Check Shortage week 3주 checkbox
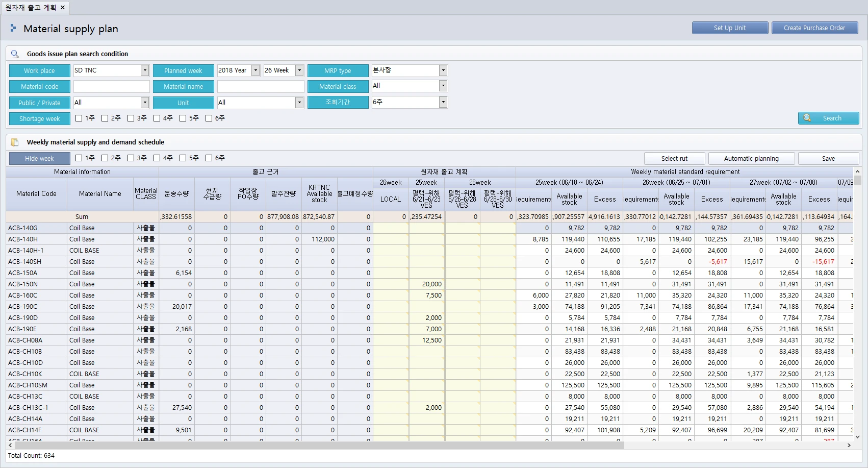This screenshot has width=868, height=468. 131,118
